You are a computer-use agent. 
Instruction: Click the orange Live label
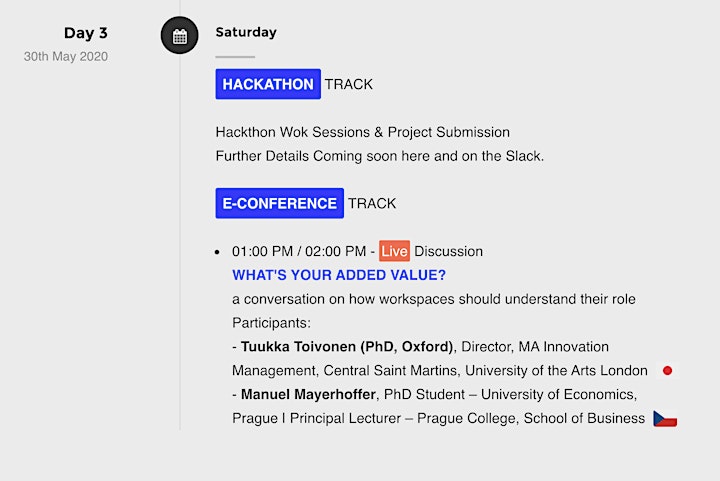tap(394, 251)
